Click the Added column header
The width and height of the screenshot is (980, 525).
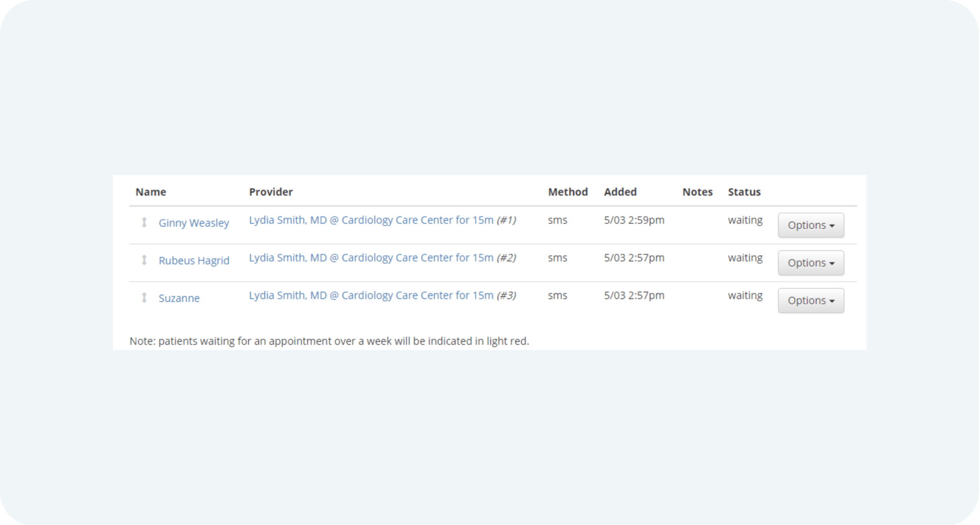[620, 192]
